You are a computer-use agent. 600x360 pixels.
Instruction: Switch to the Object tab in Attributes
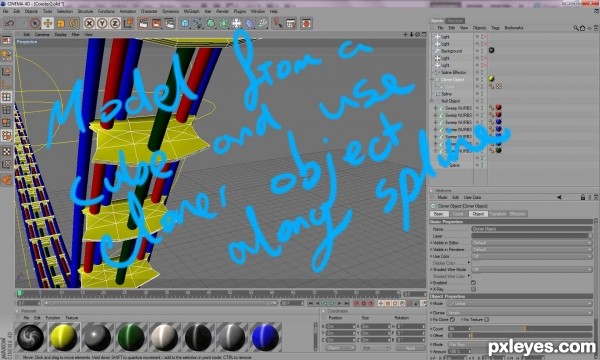pyautogui.click(x=478, y=214)
